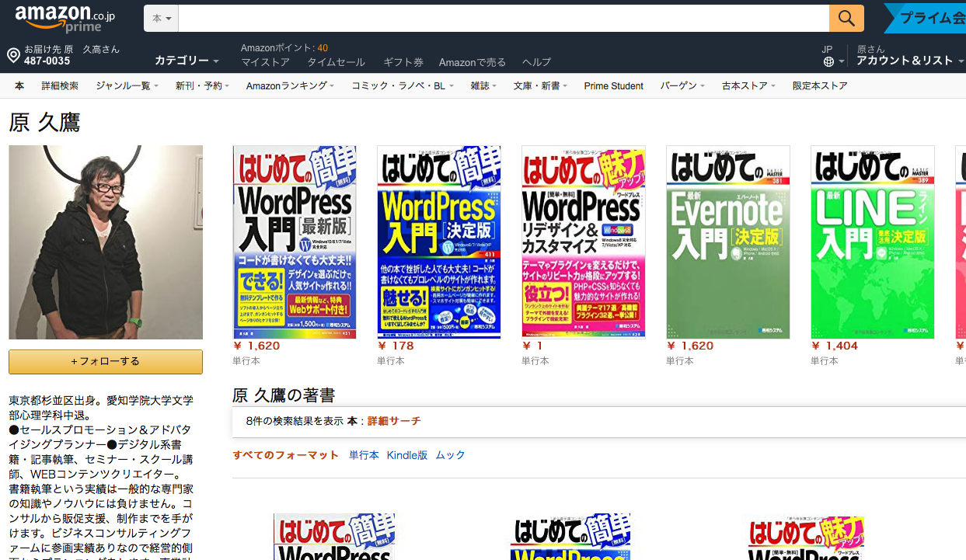Click the ￥178 price
This screenshot has height=560, width=966.
tap(396, 346)
